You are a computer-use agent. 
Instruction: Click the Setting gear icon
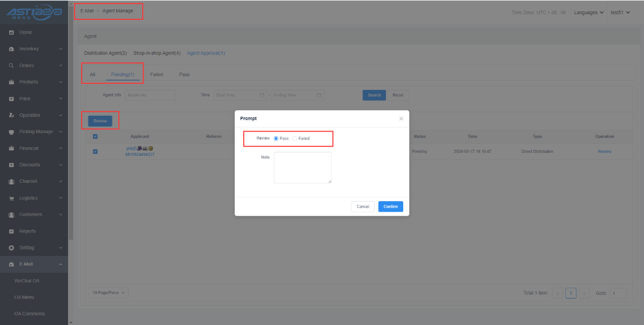[x=11, y=248]
